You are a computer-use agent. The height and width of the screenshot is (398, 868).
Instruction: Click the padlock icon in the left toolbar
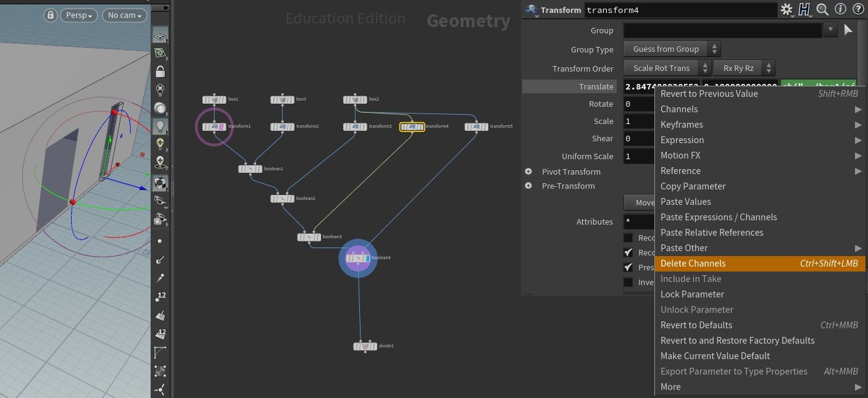point(161,72)
